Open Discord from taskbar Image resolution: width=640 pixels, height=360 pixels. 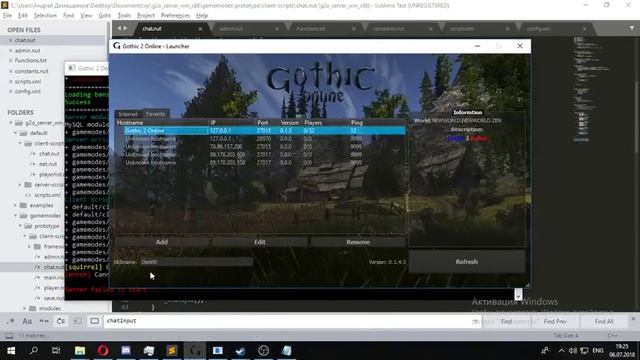click(126, 351)
